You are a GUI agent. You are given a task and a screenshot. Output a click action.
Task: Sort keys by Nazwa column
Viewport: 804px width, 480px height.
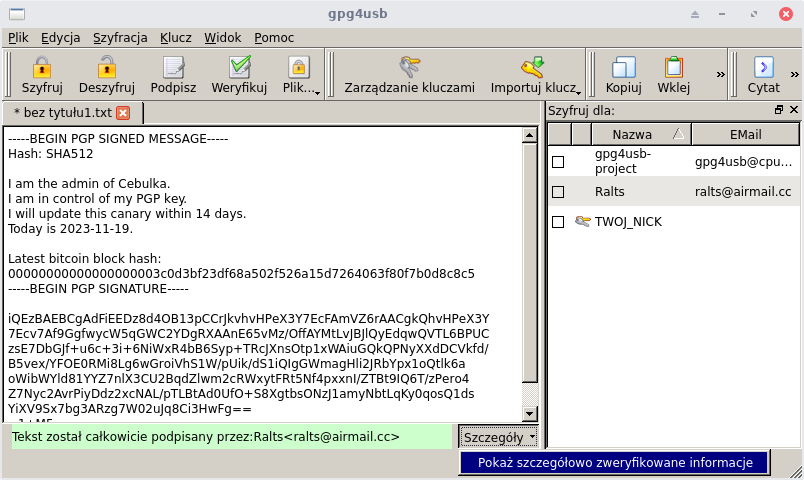[x=641, y=134]
